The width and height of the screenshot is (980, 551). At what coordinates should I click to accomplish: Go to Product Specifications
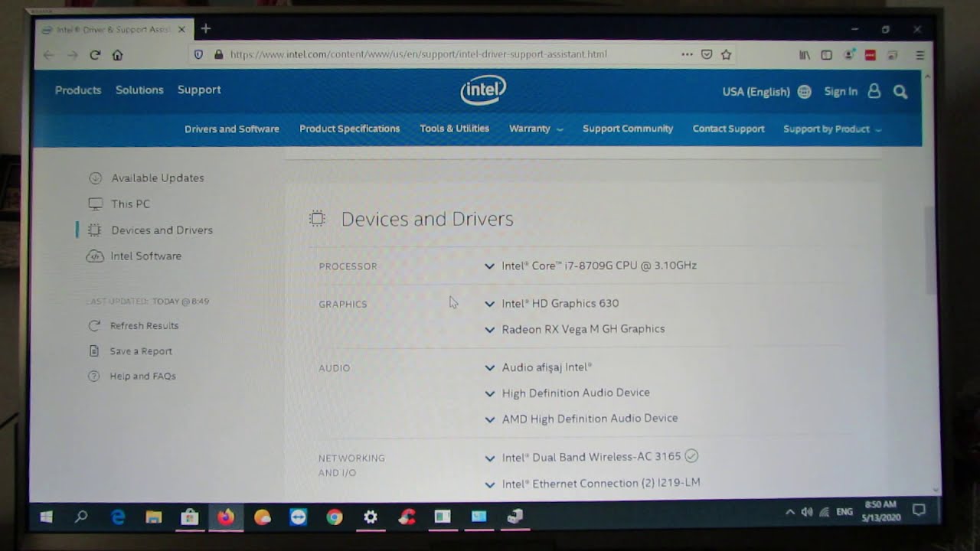(x=349, y=129)
